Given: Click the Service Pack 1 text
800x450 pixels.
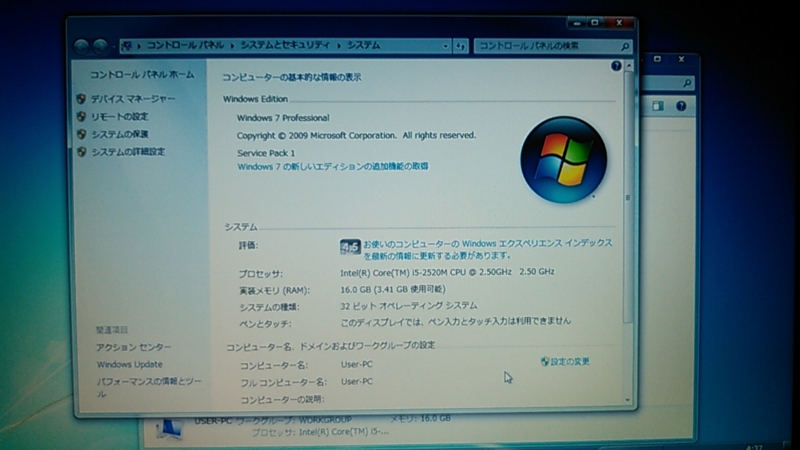Looking at the screenshot, I should pos(266,153).
